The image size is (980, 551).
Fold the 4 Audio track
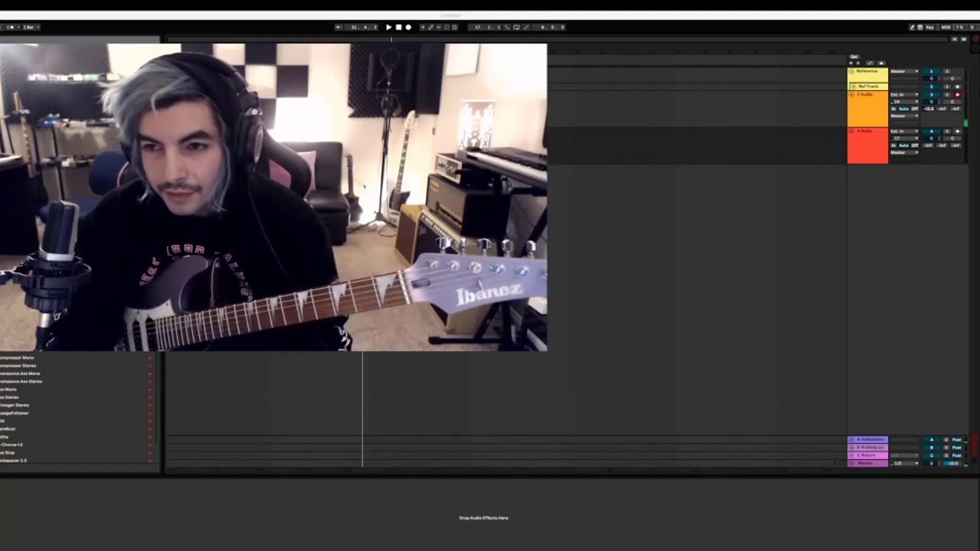(x=851, y=131)
